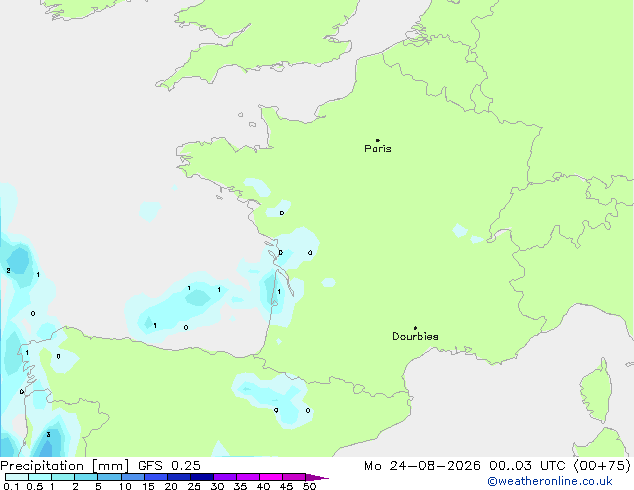634x490 pixels.
Task: Select the 0.1 mm lightest legend swatch
Action: click(x=17, y=477)
